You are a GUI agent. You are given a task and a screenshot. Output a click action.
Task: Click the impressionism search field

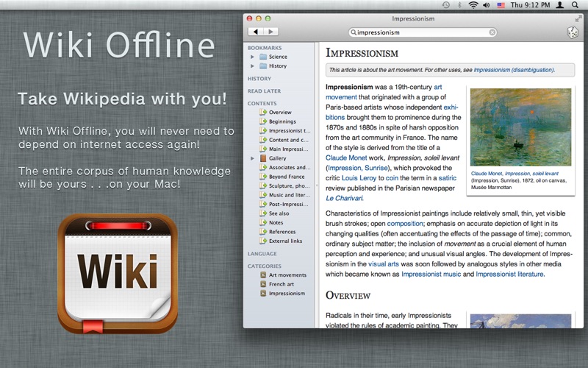[x=423, y=32]
